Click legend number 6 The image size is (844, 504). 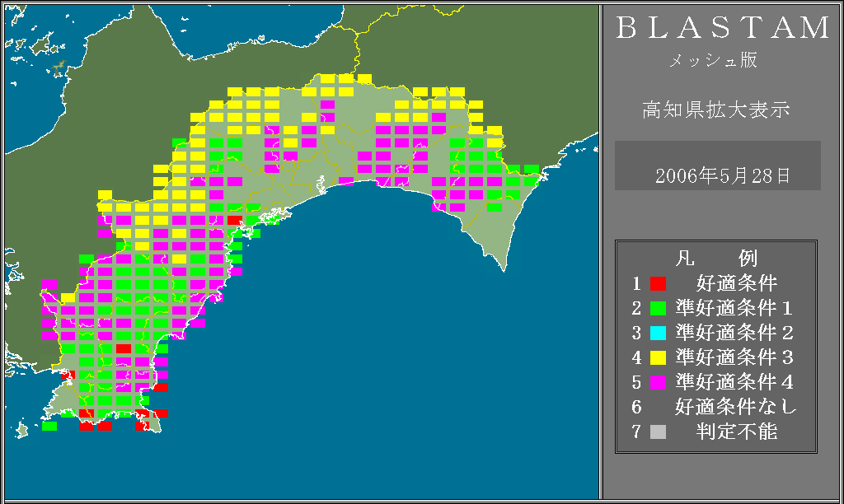[637, 407]
